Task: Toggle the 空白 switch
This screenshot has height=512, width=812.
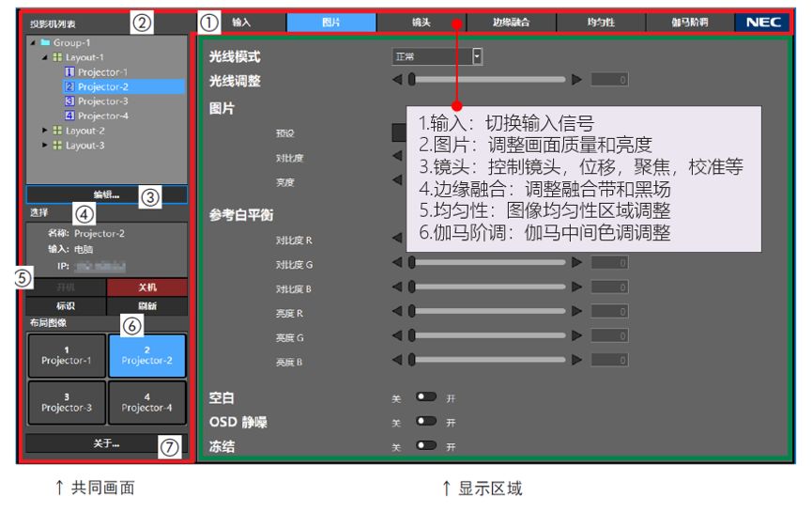Action: point(426,398)
